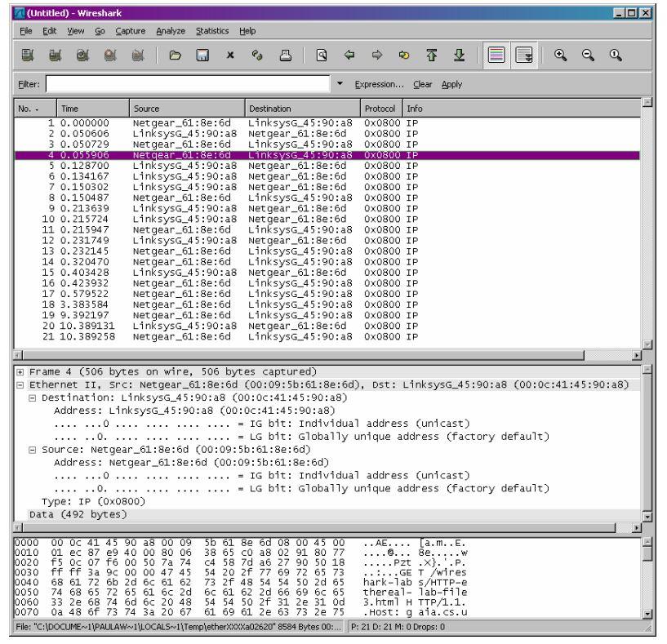Go to specific packet icon
The width and height of the screenshot is (667, 644).
click(404, 56)
